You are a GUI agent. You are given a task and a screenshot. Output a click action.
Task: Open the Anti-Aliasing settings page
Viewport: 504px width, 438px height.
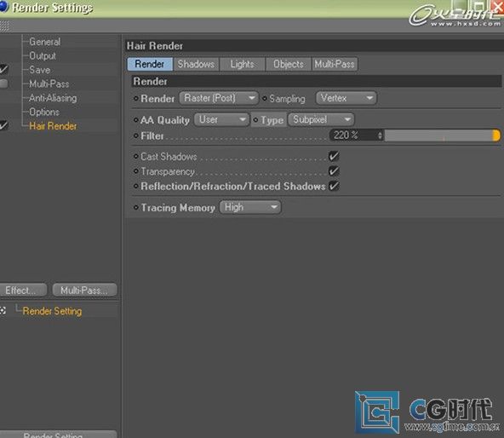53,98
